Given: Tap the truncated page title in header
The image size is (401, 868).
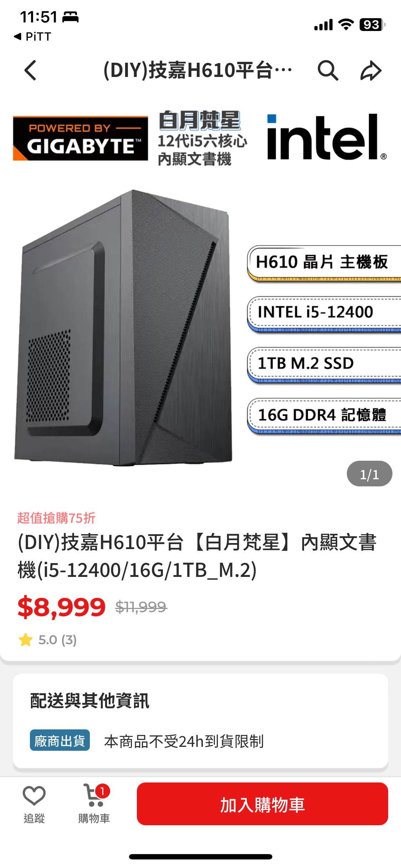Looking at the screenshot, I should point(198,70).
